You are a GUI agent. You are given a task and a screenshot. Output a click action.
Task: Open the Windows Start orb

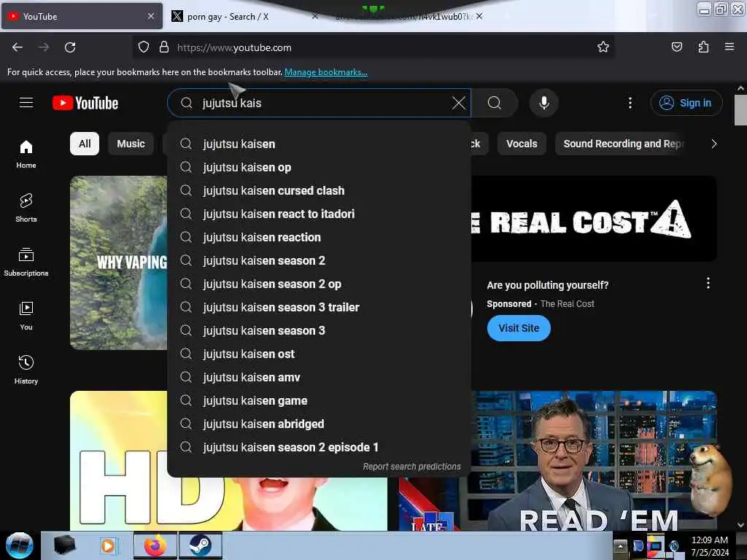tap(20, 545)
